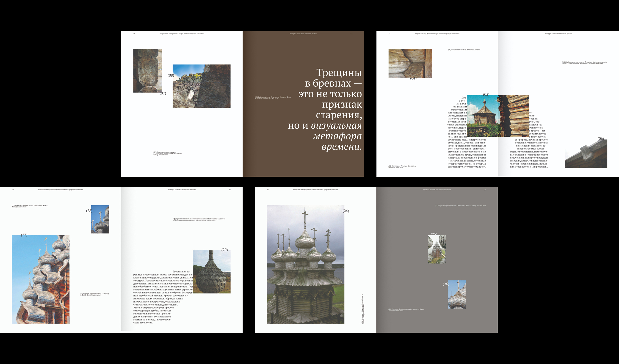Click caption '(05) Часовня' above the chapel spread
This screenshot has width=619, height=364.
(x=464, y=50)
